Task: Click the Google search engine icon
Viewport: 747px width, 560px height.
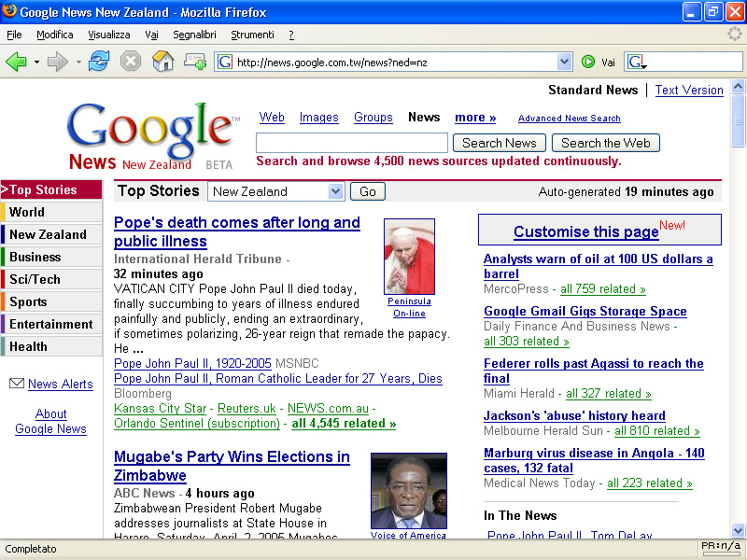Action: [636, 62]
